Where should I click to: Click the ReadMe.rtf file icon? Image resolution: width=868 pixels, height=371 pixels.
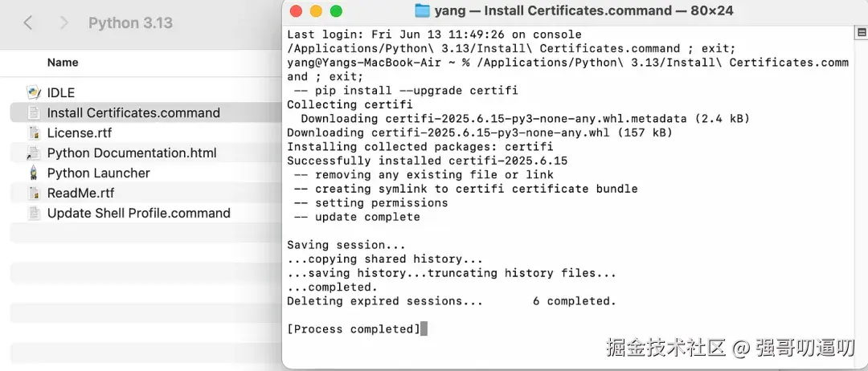click(34, 193)
